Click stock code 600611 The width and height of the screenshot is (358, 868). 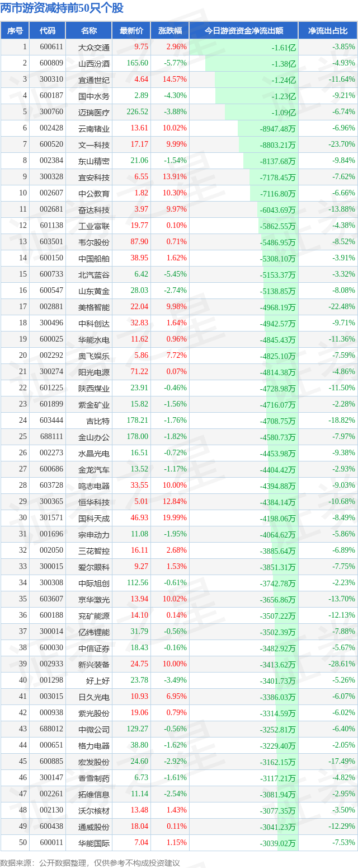51,47
